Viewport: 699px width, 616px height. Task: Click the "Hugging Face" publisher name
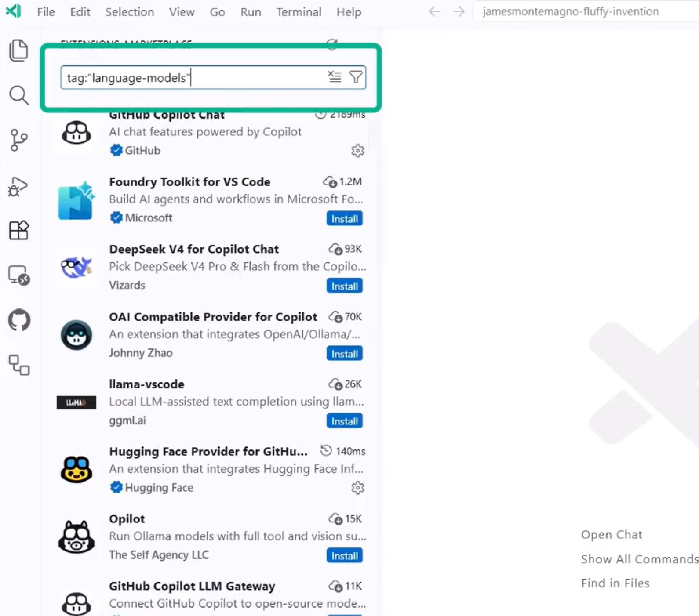[159, 488]
